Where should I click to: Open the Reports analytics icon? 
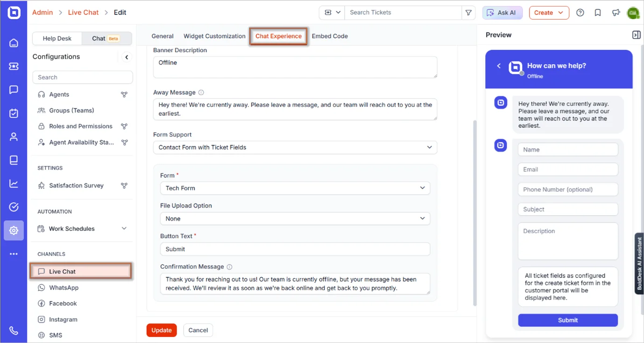(13, 183)
